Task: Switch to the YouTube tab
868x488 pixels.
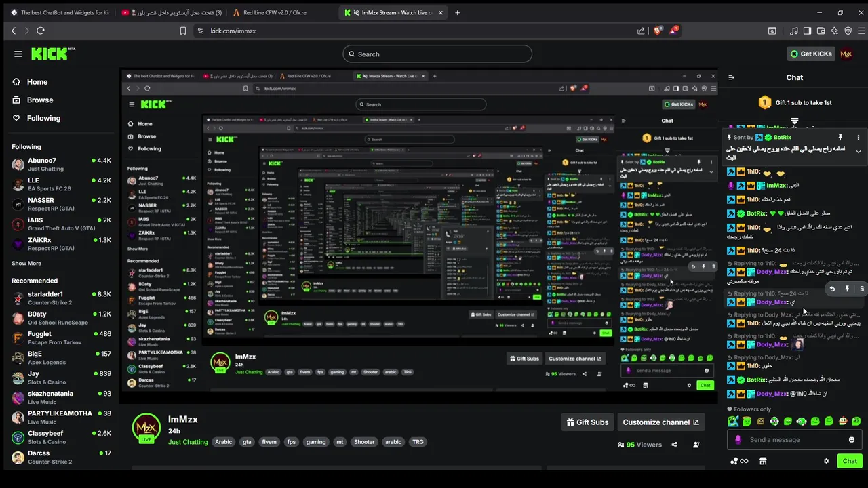Action: coord(171,12)
